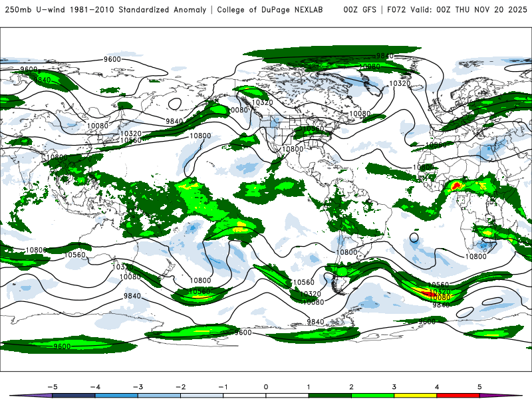The image size is (532, 399).
Task: Click the "10320" contour label near Greenland
Action: pos(400,83)
